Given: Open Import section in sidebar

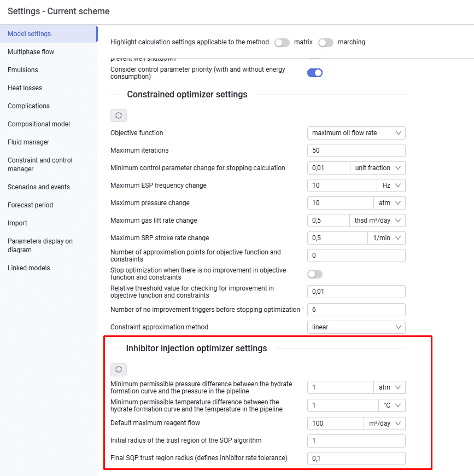Looking at the screenshot, I should click(49, 223).
